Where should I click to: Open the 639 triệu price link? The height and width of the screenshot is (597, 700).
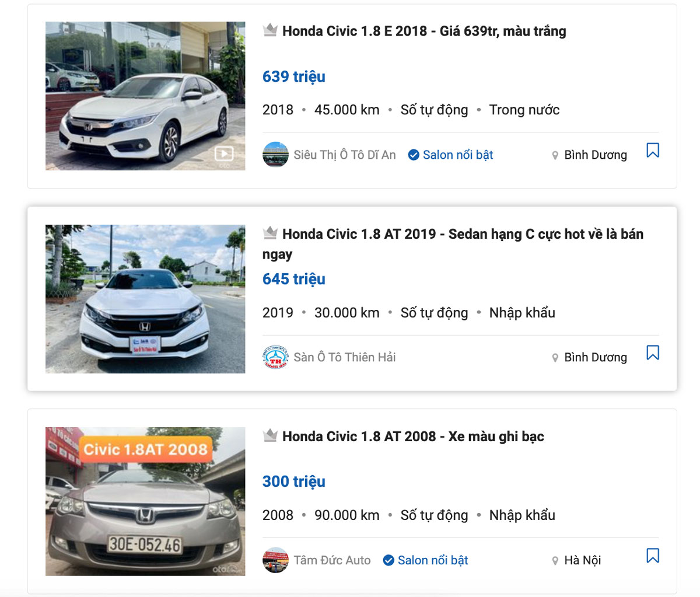tap(294, 76)
